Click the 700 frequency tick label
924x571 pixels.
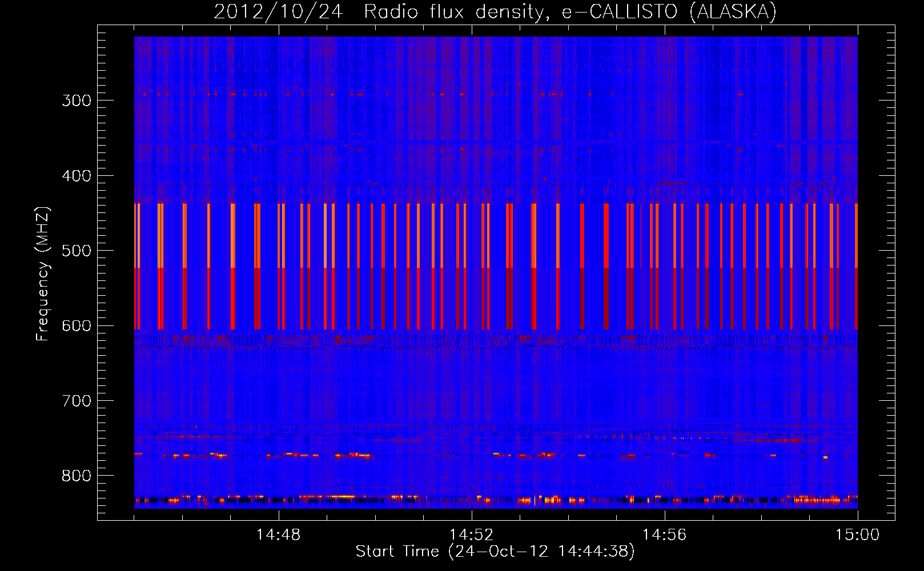pos(77,401)
